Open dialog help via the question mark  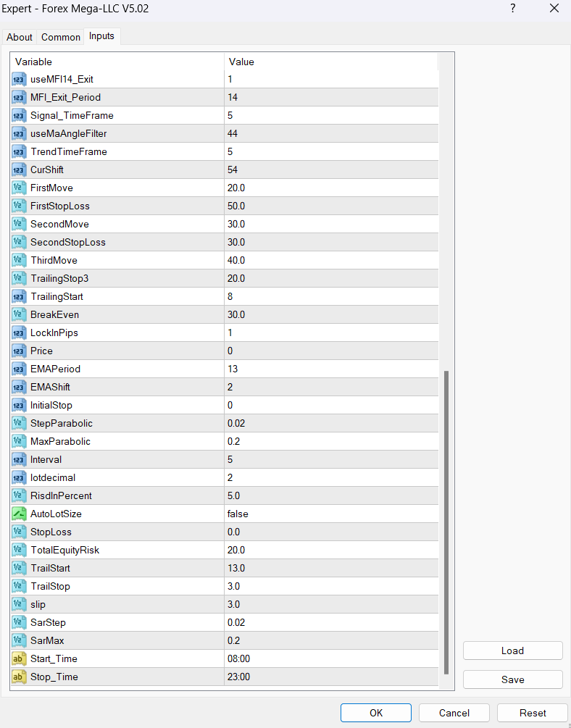point(513,9)
